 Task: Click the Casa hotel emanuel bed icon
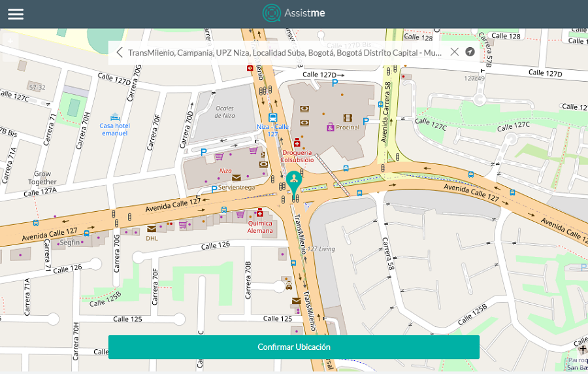115,116
